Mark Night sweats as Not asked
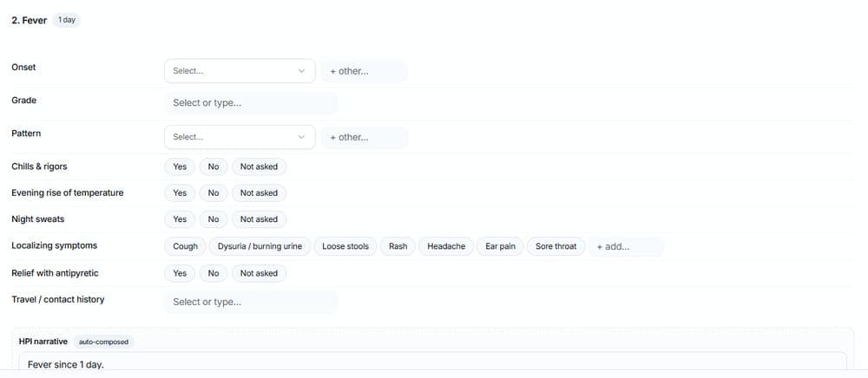The width and height of the screenshot is (868, 378). [259, 219]
